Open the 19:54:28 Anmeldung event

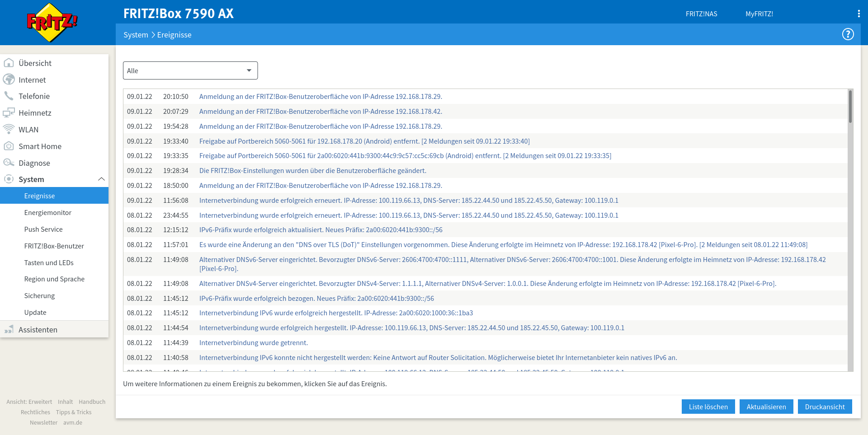coord(321,126)
